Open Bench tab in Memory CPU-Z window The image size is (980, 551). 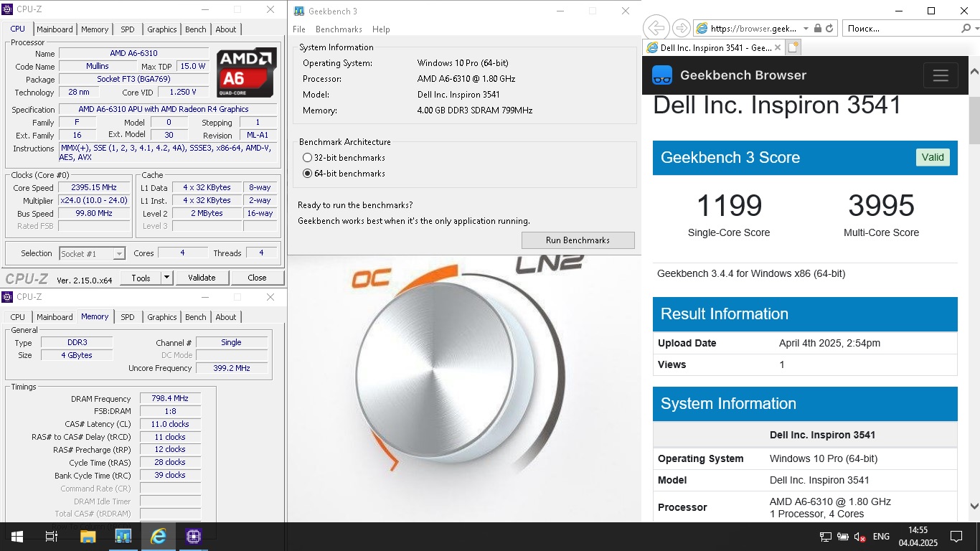pyautogui.click(x=196, y=317)
